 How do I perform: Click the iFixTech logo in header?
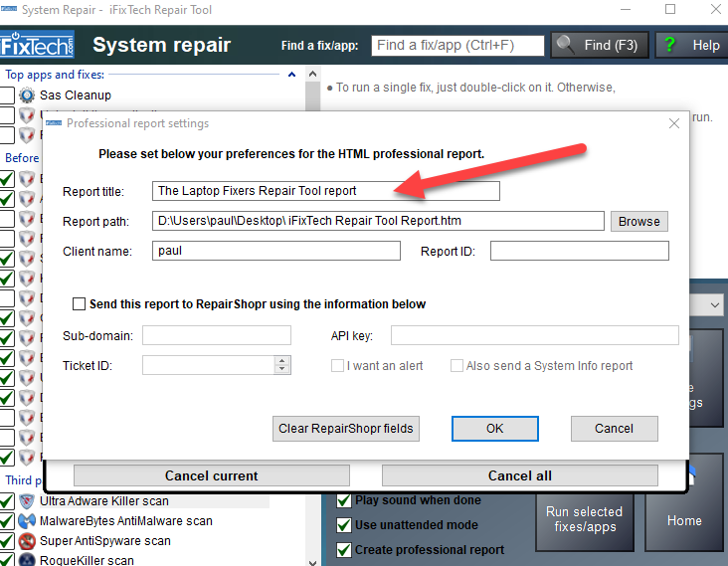tap(37, 44)
